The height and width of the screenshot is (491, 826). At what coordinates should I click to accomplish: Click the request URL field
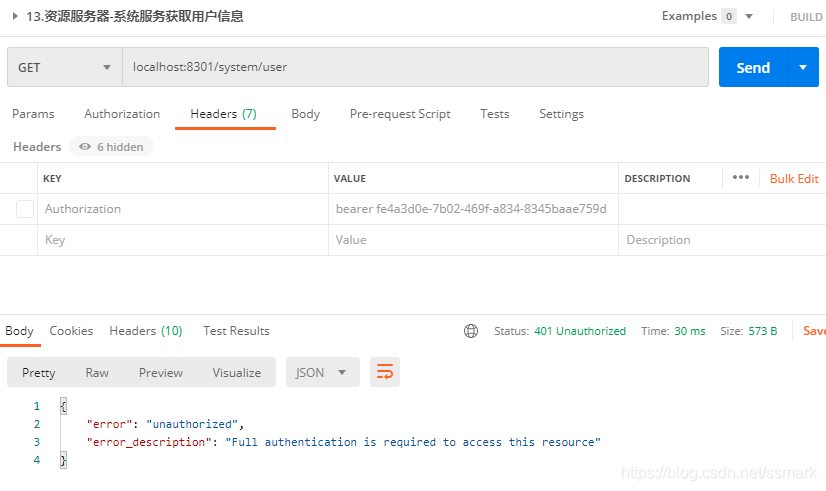click(x=415, y=67)
